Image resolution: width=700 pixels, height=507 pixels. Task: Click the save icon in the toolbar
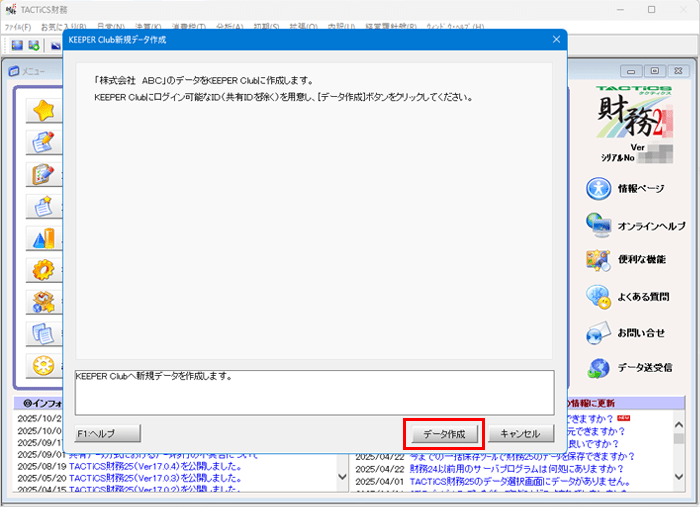pos(17,45)
